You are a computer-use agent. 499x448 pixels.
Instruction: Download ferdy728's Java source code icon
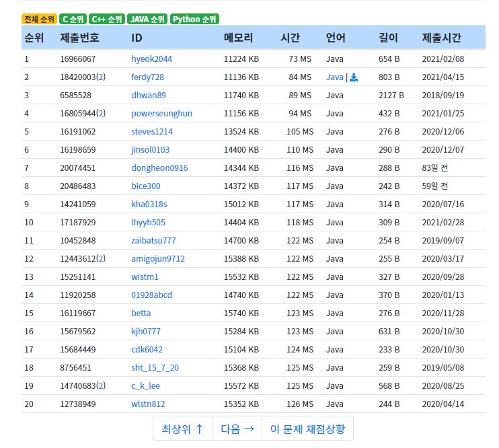click(x=354, y=77)
